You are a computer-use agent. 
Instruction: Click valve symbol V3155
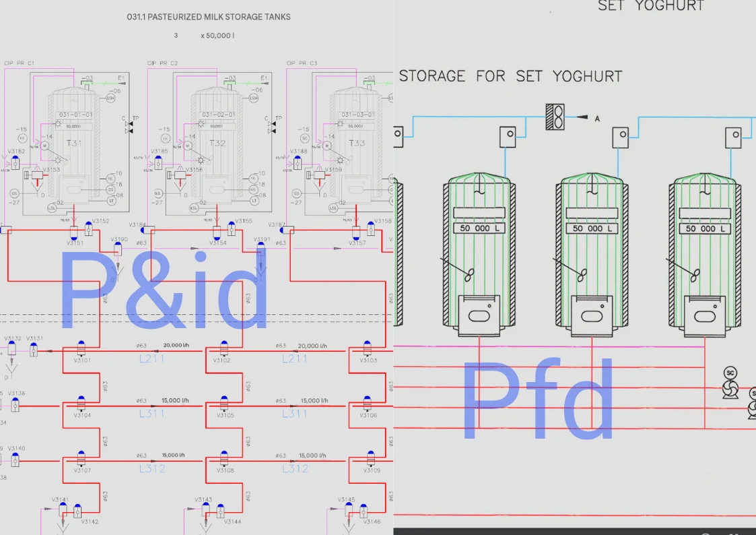click(232, 228)
